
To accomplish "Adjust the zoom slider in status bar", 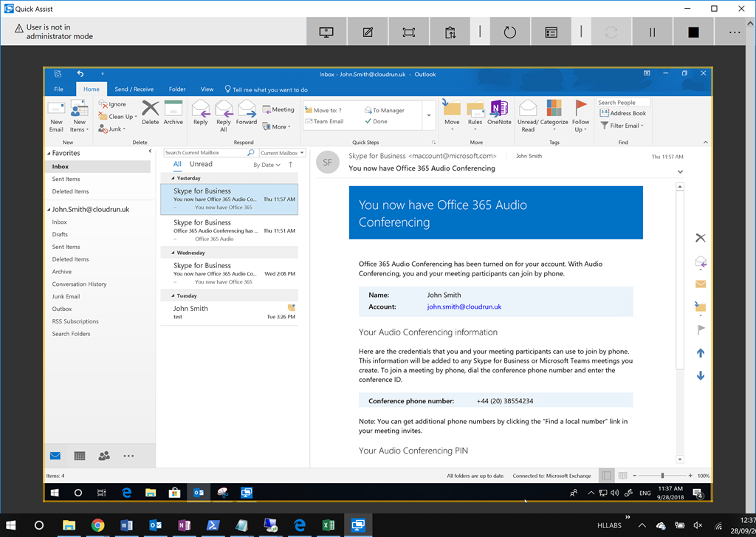I will [x=662, y=476].
